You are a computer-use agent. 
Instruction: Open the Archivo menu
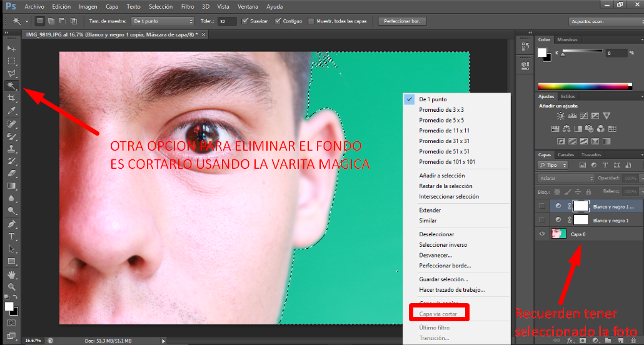(34, 7)
